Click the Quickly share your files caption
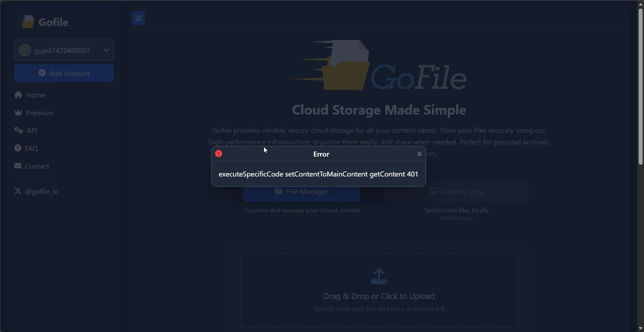The width and height of the screenshot is (644, 332). [379, 309]
